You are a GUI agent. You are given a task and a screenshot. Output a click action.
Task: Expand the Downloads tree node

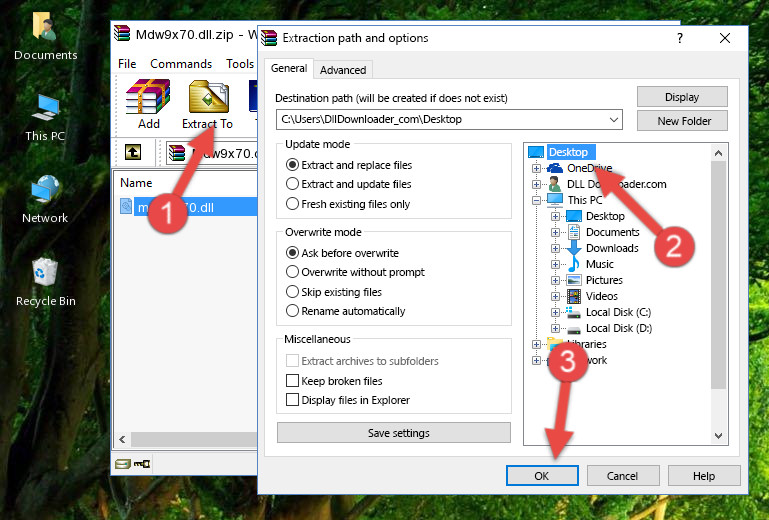(x=555, y=248)
